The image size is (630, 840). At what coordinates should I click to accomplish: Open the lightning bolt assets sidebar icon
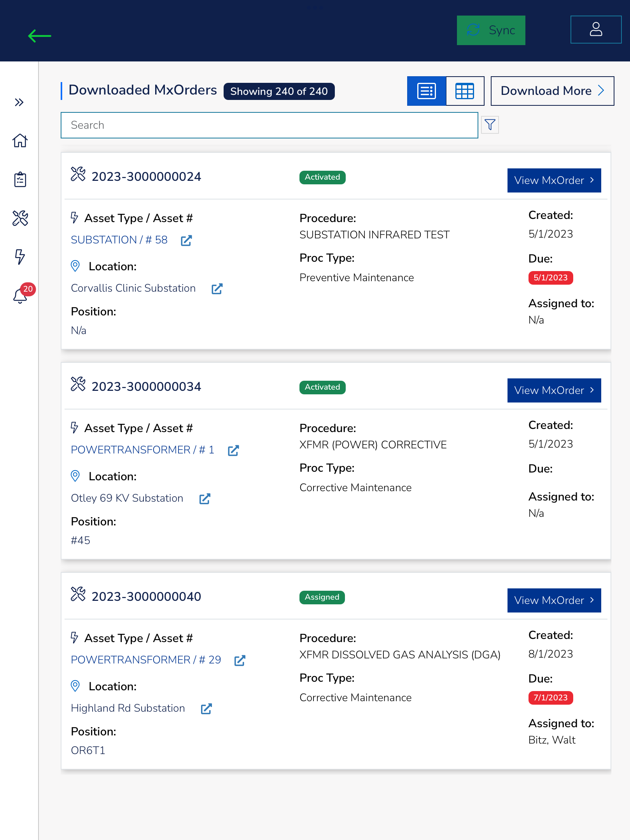(20, 257)
